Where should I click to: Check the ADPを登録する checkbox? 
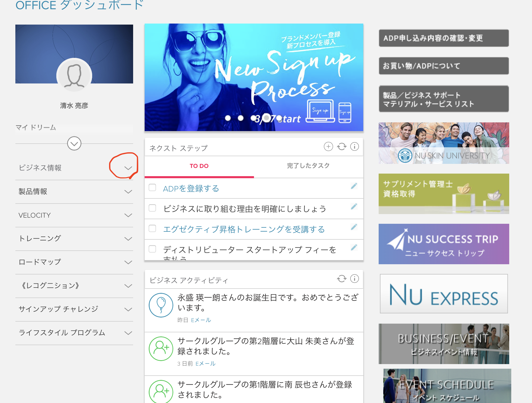pos(152,187)
